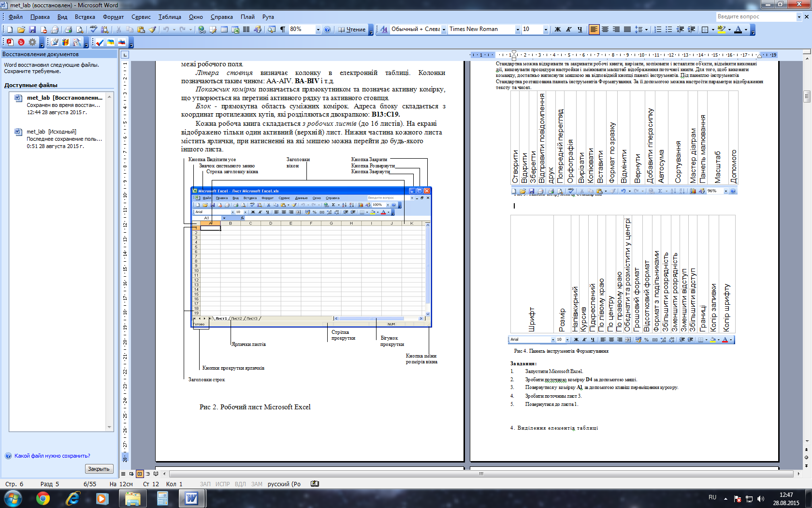Click the bulleted list icon
The image size is (812, 508).
tap(669, 30)
